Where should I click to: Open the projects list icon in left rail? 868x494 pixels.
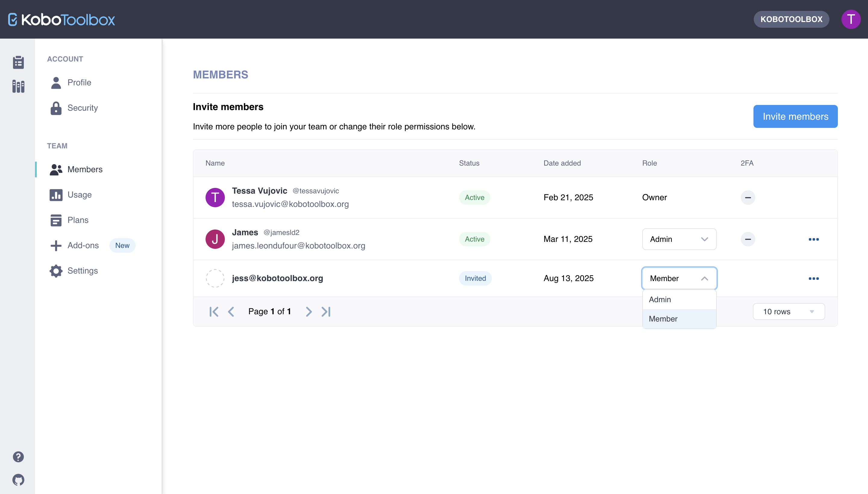[x=18, y=62]
